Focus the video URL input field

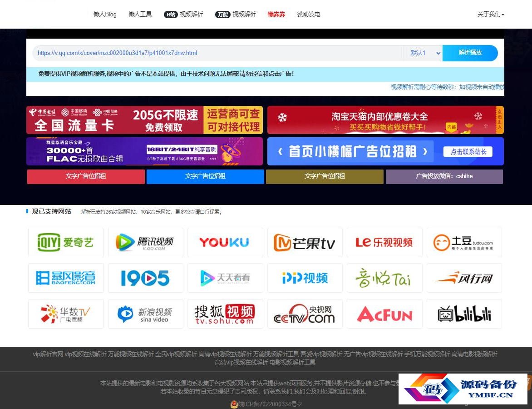click(218, 53)
